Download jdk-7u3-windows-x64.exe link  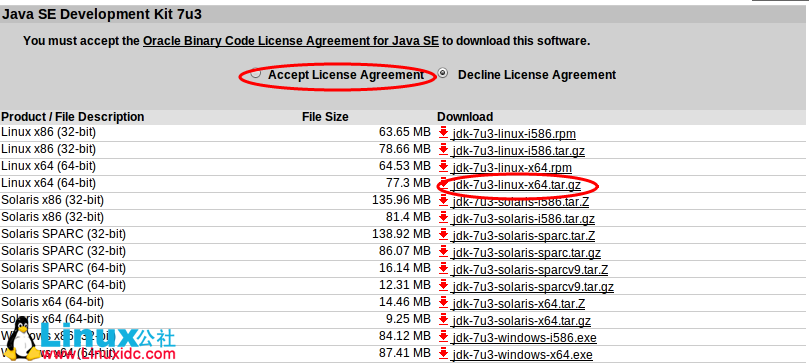point(523,355)
